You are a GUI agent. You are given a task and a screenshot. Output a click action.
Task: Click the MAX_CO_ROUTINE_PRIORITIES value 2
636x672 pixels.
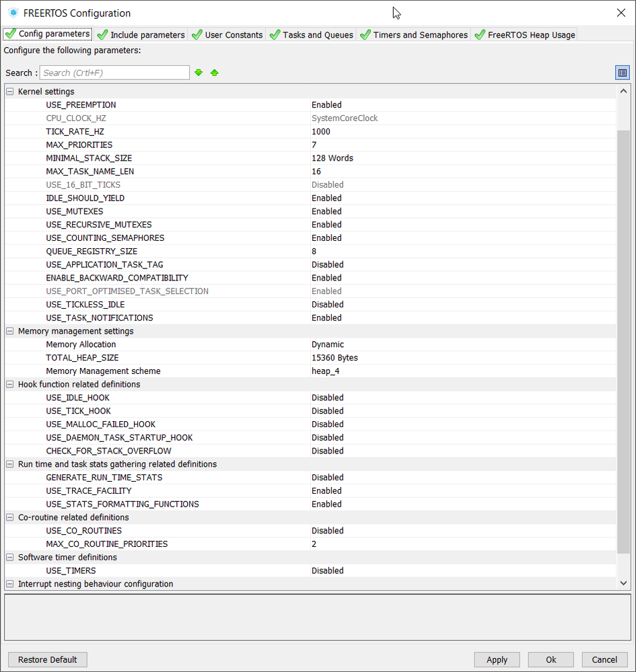[314, 544]
